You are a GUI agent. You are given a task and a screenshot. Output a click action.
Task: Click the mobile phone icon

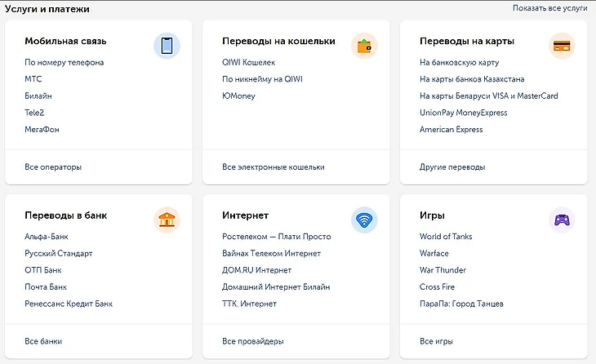(167, 47)
